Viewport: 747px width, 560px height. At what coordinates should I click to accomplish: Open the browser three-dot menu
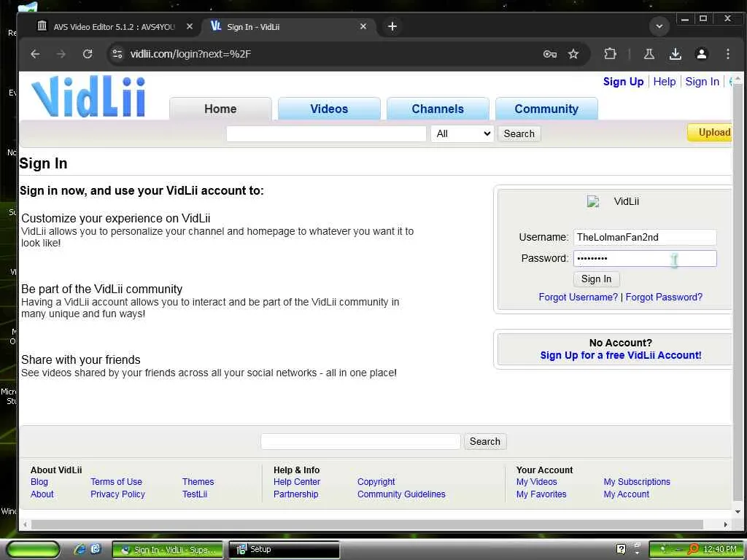point(727,54)
